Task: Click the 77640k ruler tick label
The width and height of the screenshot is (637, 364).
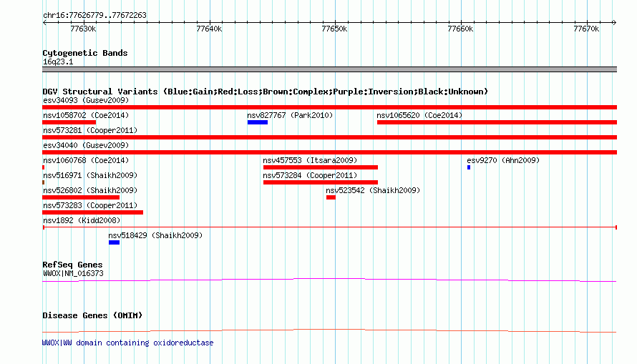Action: (209, 29)
